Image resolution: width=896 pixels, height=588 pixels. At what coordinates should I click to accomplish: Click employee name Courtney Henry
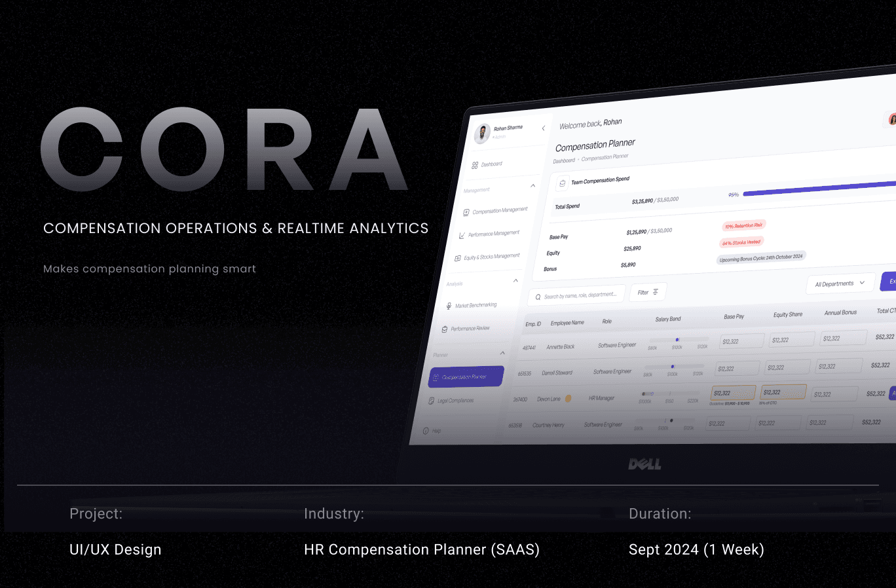click(x=549, y=425)
